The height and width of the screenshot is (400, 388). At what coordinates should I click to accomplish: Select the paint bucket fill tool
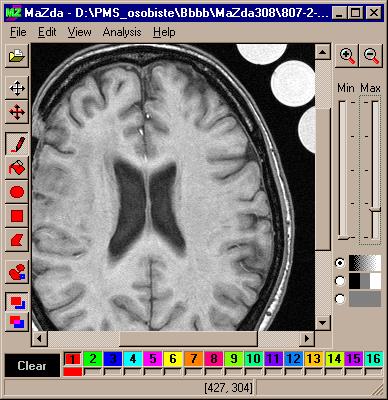(x=17, y=168)
